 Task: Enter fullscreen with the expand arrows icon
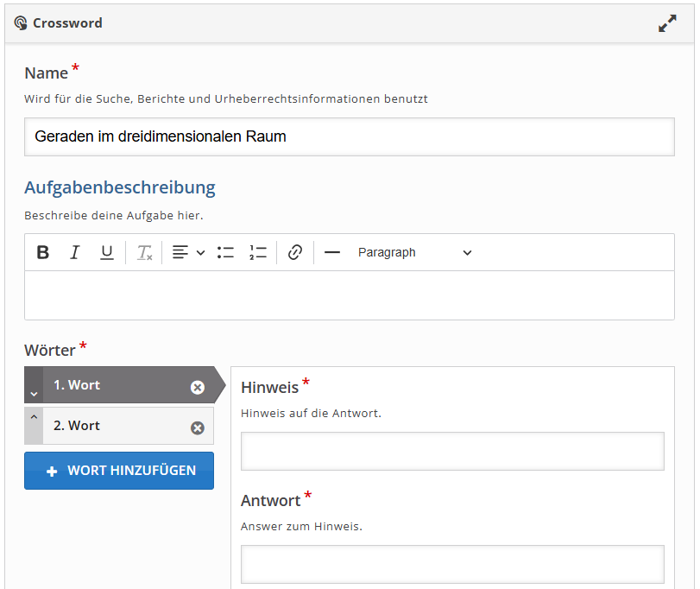point(667,24)
